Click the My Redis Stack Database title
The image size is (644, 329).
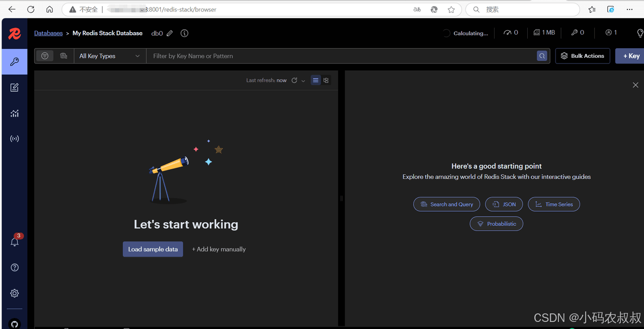(108, 33)
